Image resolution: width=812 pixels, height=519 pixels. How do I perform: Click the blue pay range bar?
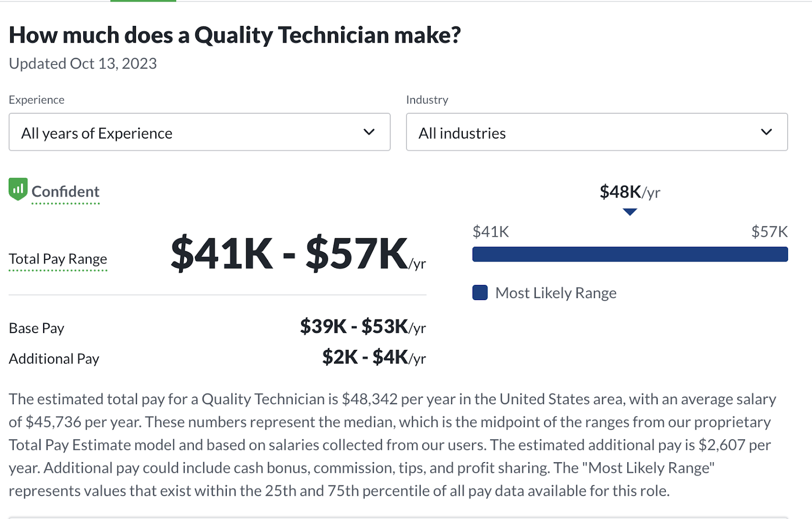coord(630,254)
